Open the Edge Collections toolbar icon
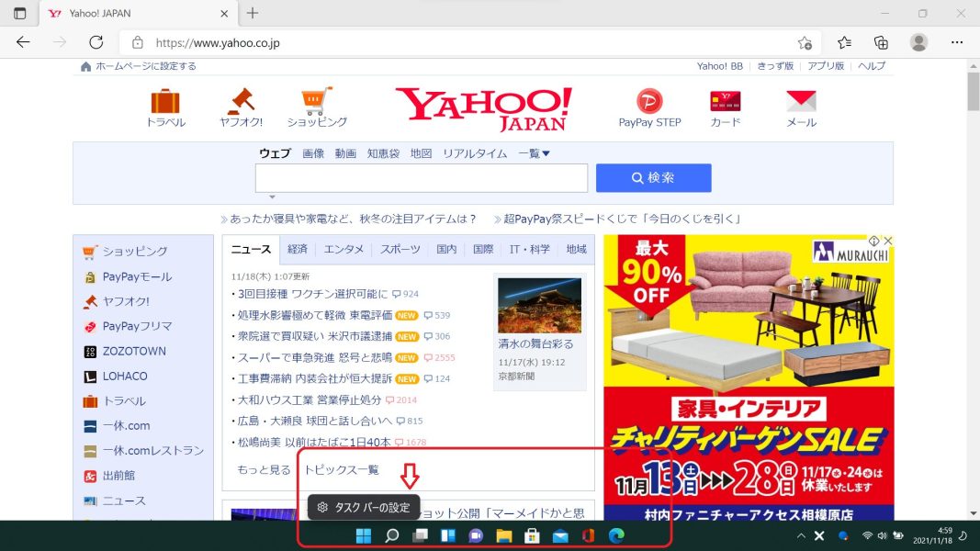This screenshot has width=980, height=551. tap(881, 42)
